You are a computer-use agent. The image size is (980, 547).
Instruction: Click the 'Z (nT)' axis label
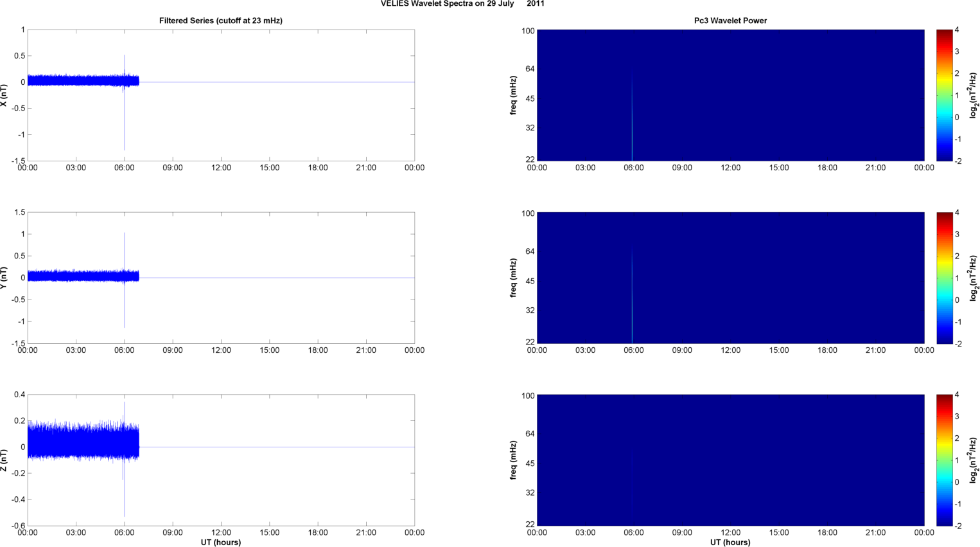pyautogui.click(x=4, y=460)
